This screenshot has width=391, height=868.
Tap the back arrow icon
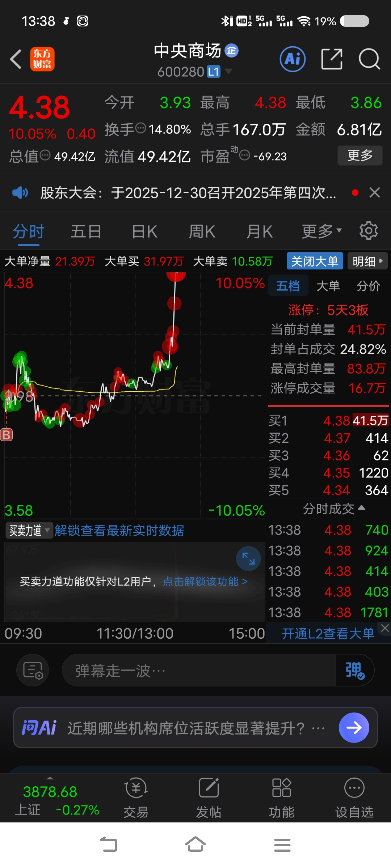pyautogui.click(x=16, y=59)
